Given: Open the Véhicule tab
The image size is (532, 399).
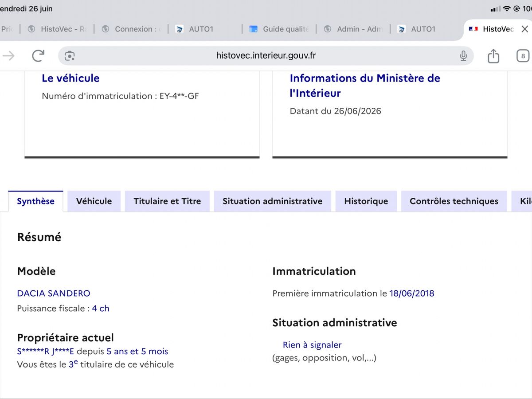Looking at the screenshot, I should (94, 201).
